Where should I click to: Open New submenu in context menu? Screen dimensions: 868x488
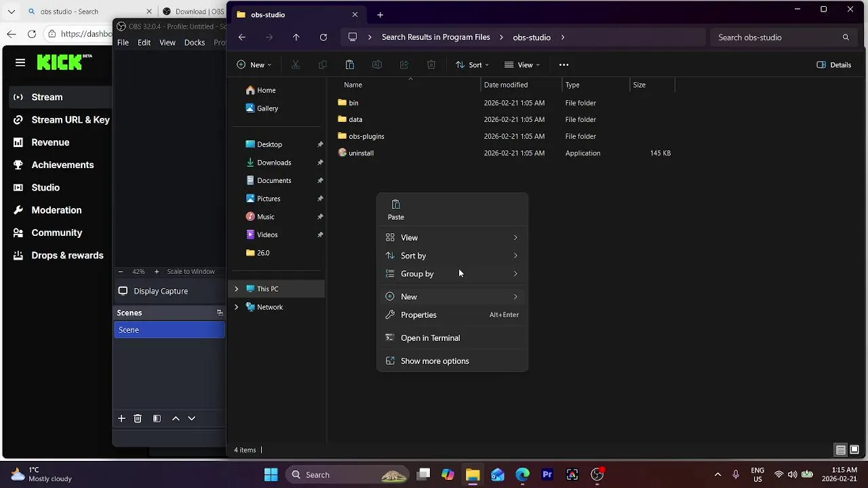pos(452,297)
